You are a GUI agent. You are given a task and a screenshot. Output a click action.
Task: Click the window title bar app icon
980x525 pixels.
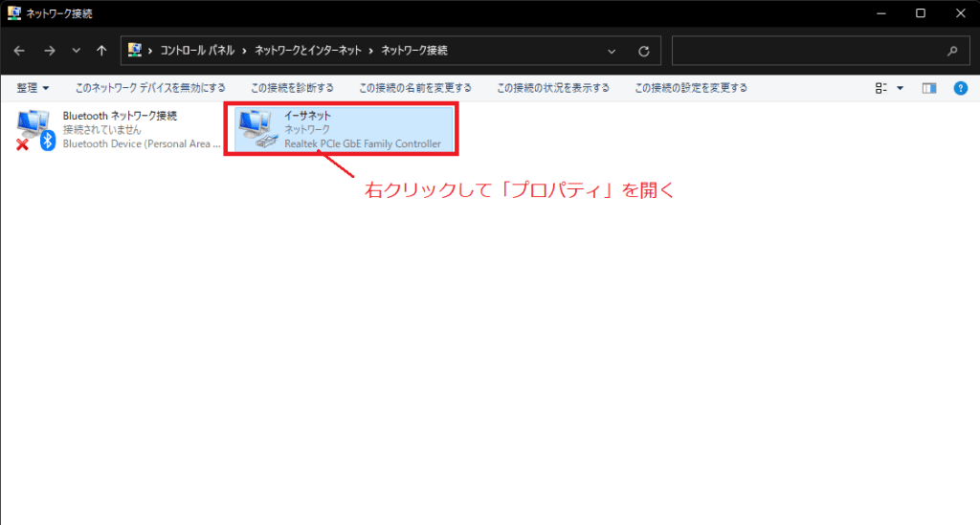13,13
